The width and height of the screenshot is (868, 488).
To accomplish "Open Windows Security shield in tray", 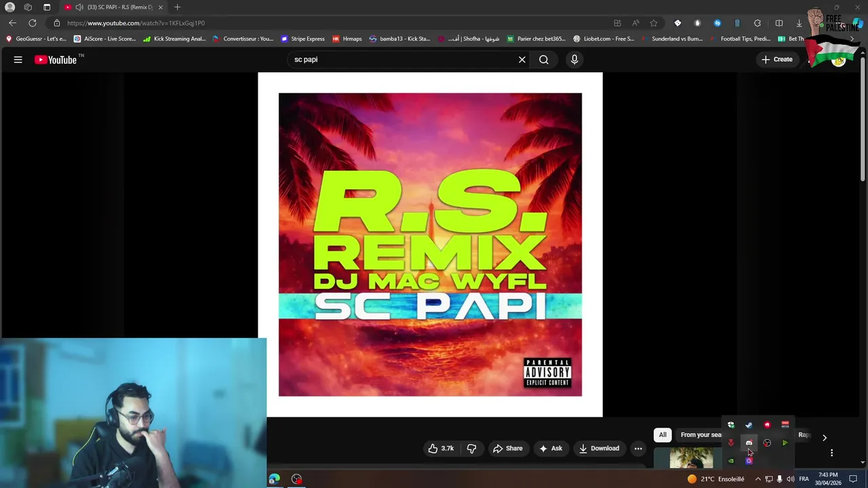I will click(x=730, y=425).
